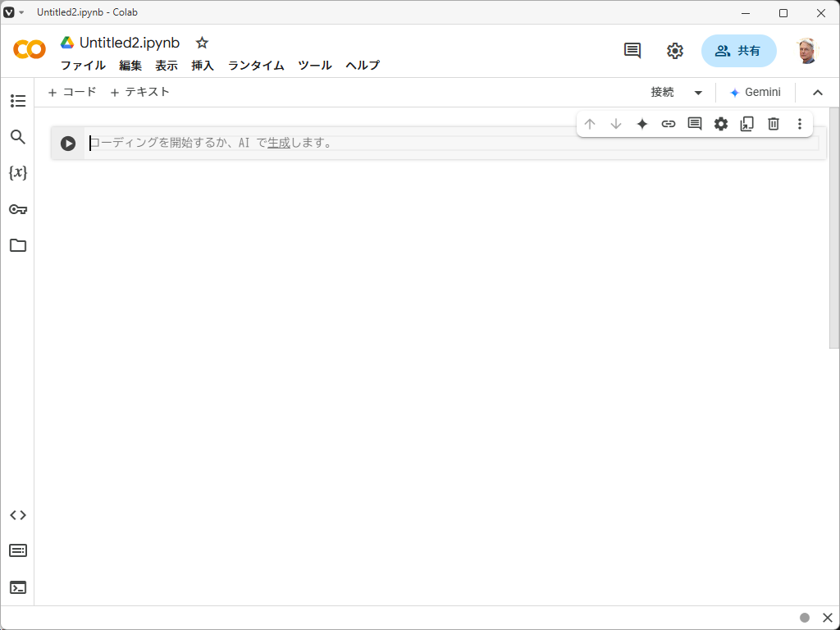Generate code with the AI sparkle icon
This screenshot has width=840, height=630.
coord(642,125)
